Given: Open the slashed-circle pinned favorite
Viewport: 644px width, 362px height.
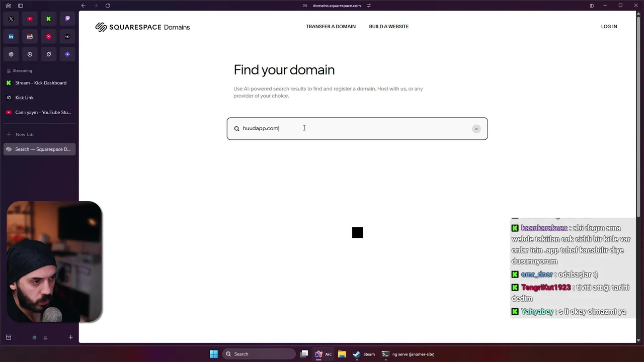Looking at the screenshot, I should click(49, 54).
